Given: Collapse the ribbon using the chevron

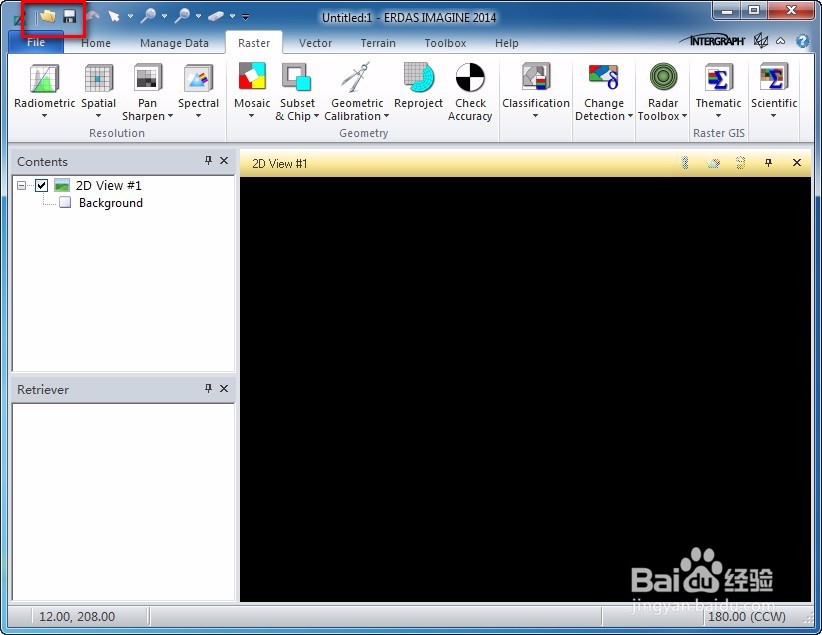Looking at the screenshot, I should point(781,40).
